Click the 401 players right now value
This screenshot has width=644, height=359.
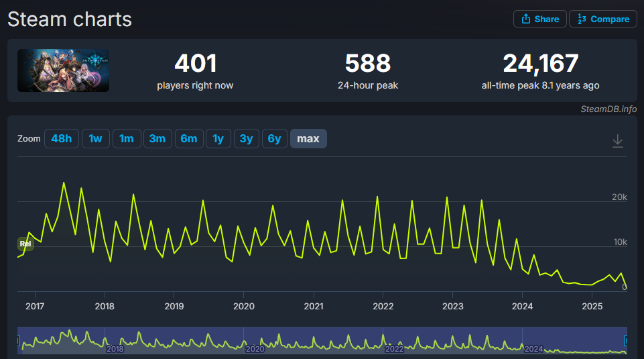pos(195,63)
